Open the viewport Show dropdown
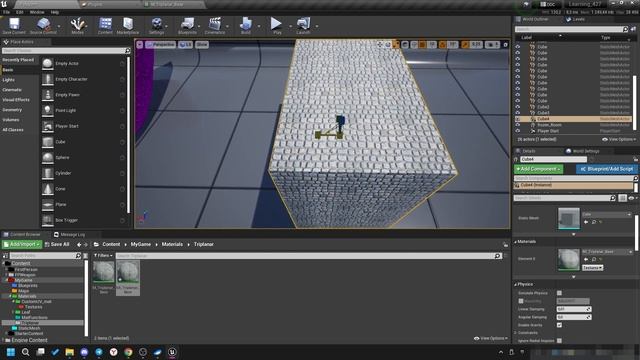This screenshot has width=640, height=360. (x=202, y=44)
